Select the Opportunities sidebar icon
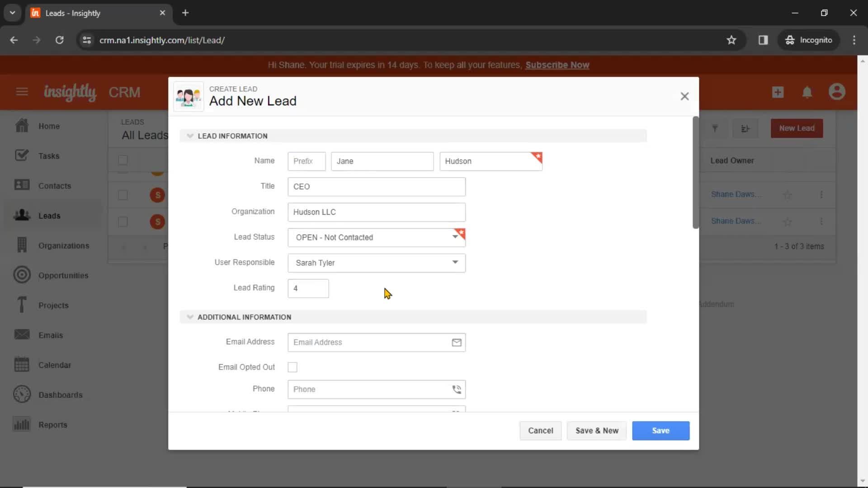Screen dimensions: 868x488 (x=21, y=275)
